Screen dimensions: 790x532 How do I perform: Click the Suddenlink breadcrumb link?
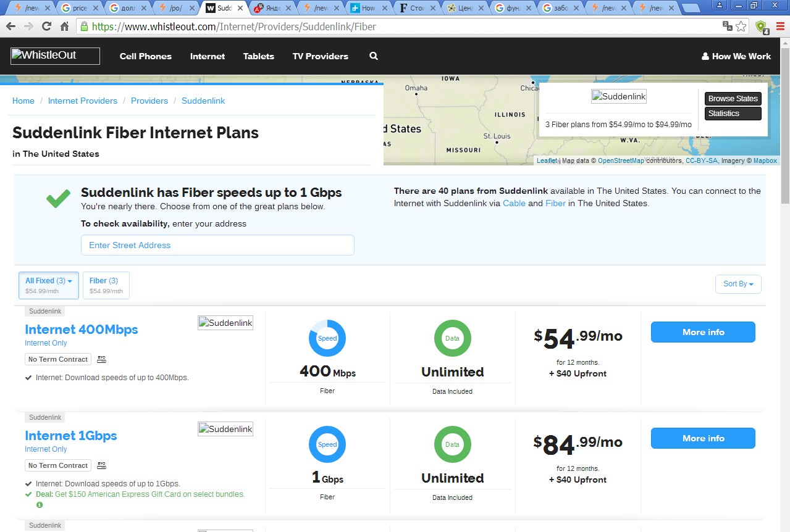coord(203,101)
